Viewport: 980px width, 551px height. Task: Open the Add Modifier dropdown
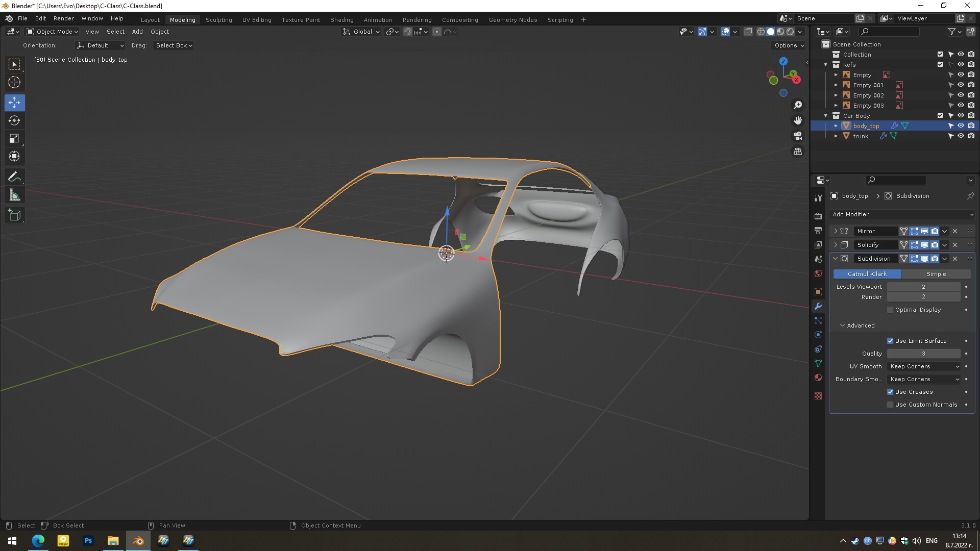tap(902, 214)
